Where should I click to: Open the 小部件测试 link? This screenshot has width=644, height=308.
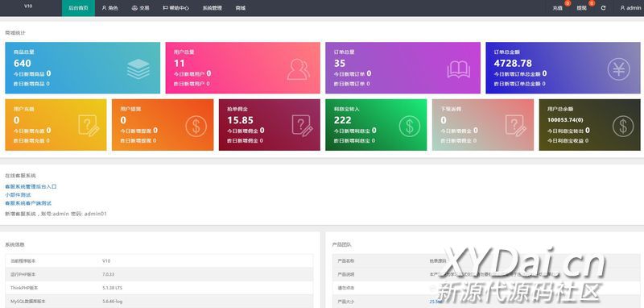tap(18, 194)
